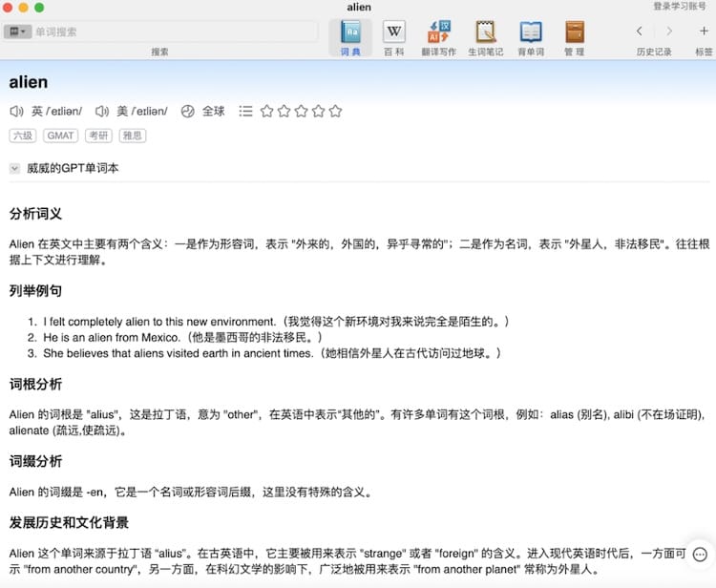Open 全球 global pronunciation icon
Image resolution: width=716 pixels, height=588 pixels.
pos(188,111)
